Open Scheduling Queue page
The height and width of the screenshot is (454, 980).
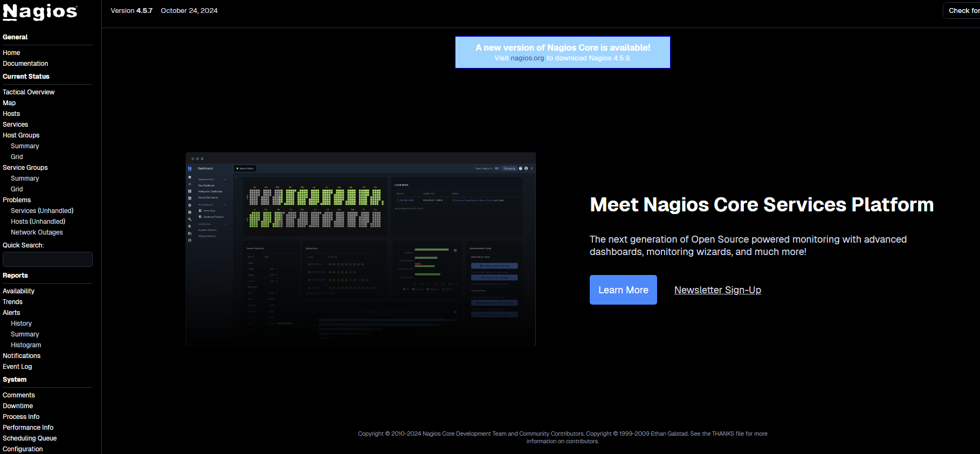pos(30,438)
